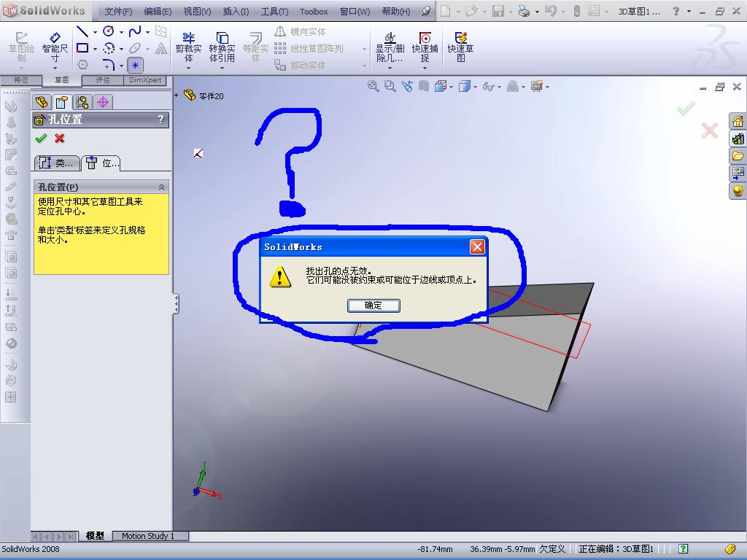Open the 文件(F) menu

(x=118, y=12)
